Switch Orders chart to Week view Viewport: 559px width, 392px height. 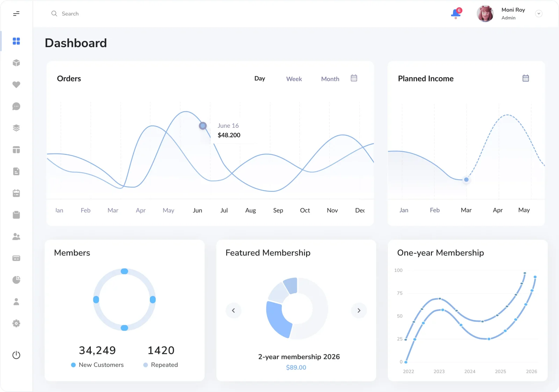coord(294,79)
